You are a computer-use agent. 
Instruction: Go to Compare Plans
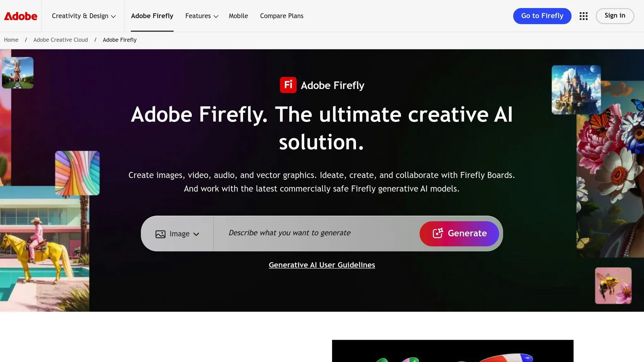(x=281, y=16)
